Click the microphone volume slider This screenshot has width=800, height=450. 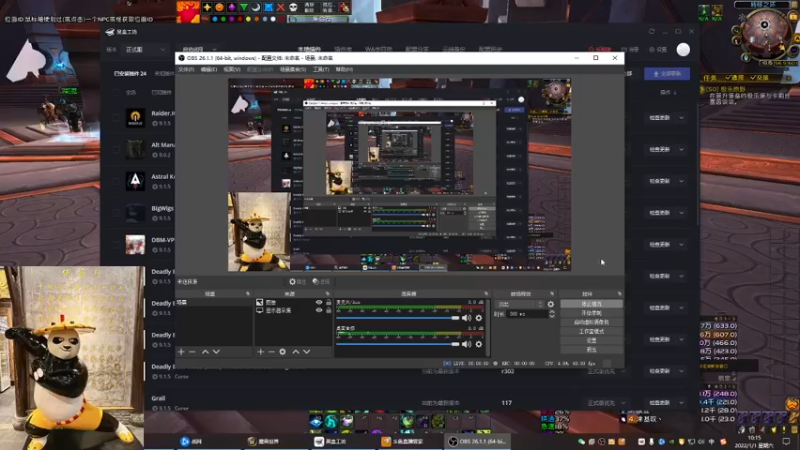397,318
